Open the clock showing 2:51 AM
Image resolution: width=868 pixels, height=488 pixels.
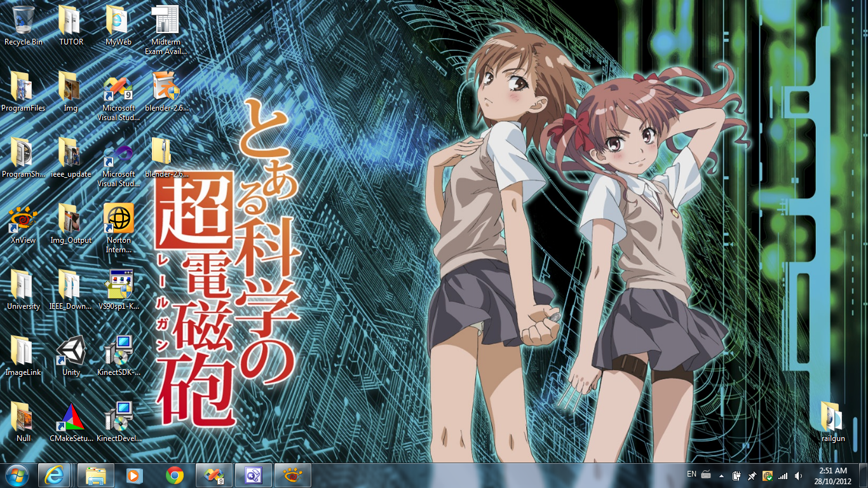tap(833, 475)
